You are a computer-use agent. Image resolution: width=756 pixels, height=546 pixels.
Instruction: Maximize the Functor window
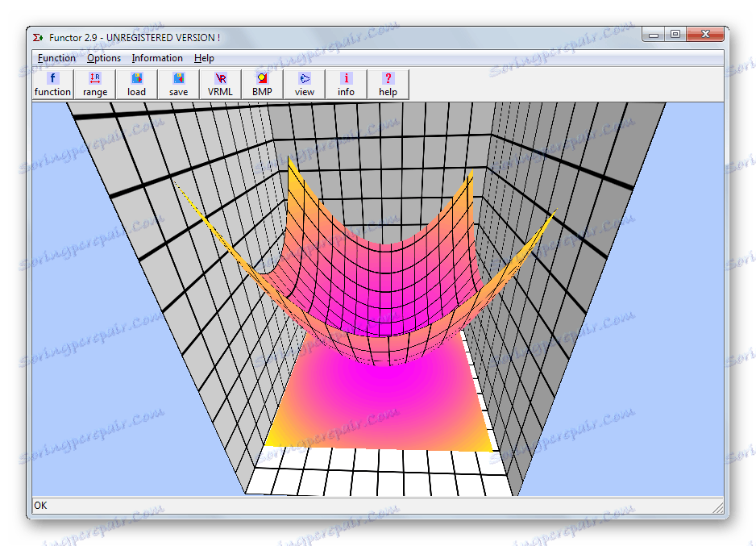675,34
